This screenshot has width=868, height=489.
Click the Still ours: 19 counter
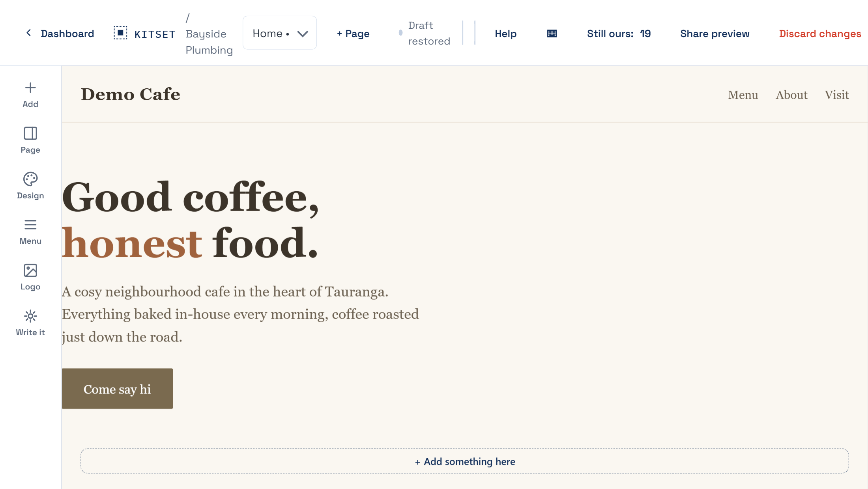pyautogui.click(x=619, y=34)
